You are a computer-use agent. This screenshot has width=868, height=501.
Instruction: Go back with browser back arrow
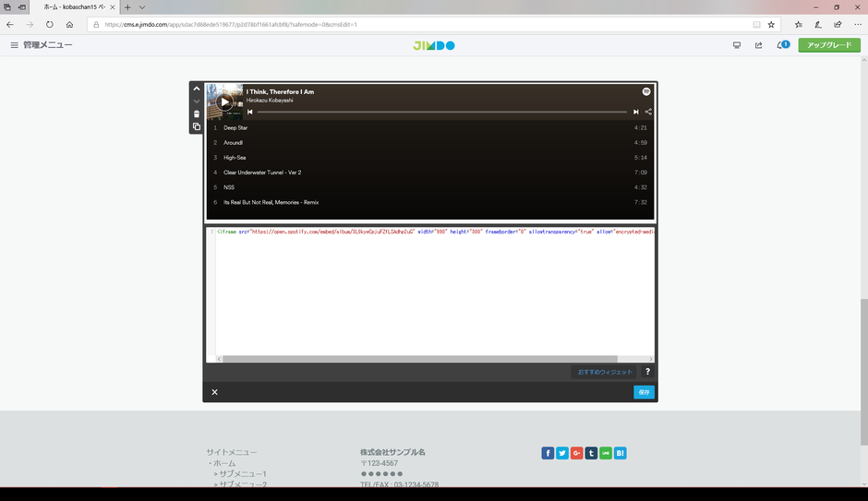click(10, 24)
